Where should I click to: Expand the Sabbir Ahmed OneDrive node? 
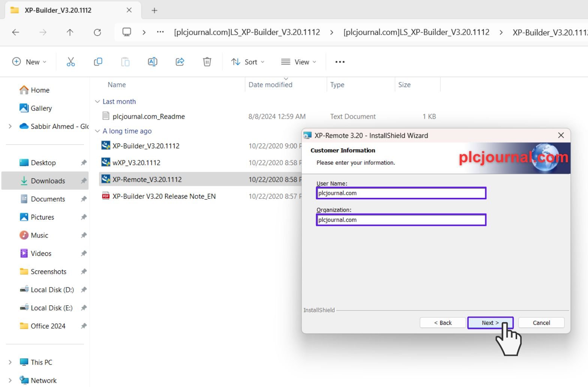10,126
